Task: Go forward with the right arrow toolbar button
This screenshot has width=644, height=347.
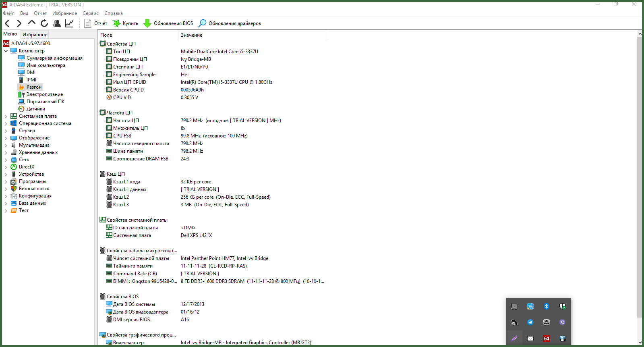Action: pyautogui.click(x=19, y=23)
